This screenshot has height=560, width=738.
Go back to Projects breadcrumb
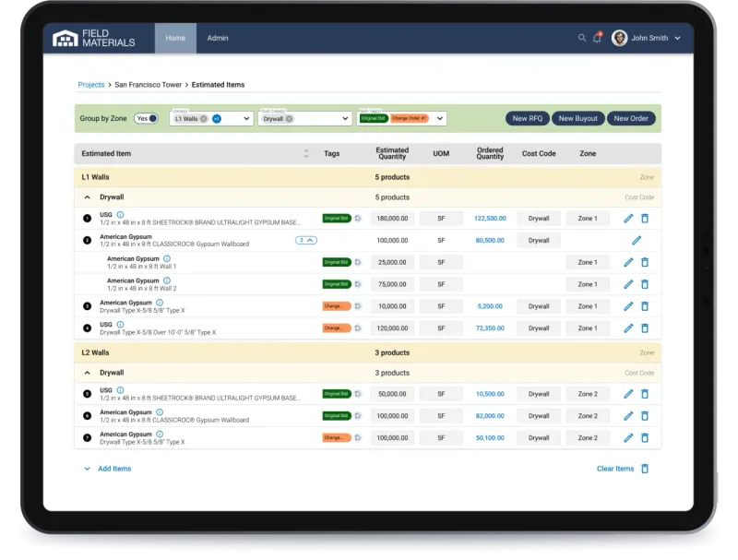pos(90,85)
